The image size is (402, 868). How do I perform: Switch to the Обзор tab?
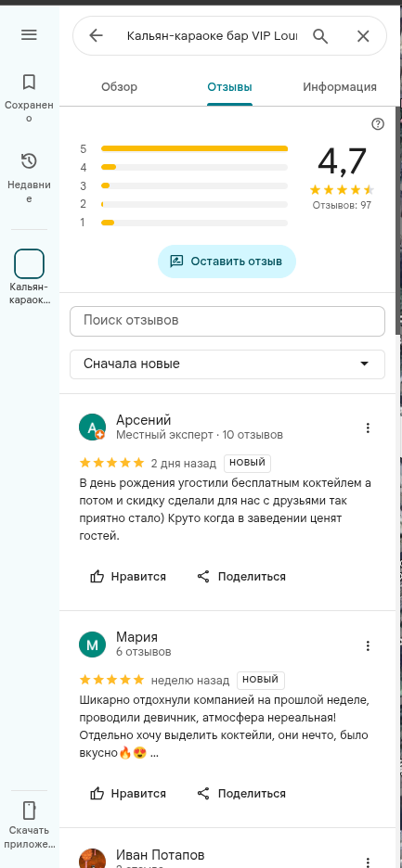click(x=119, y=87)
